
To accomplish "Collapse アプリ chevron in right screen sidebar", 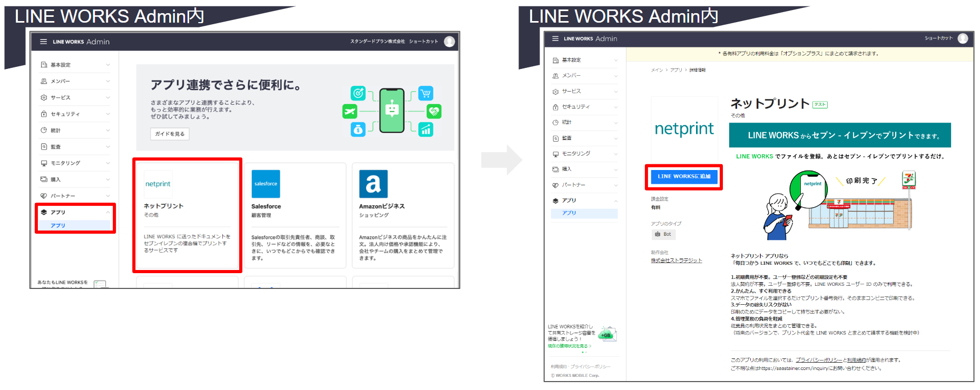I will [x=616, y=201].
